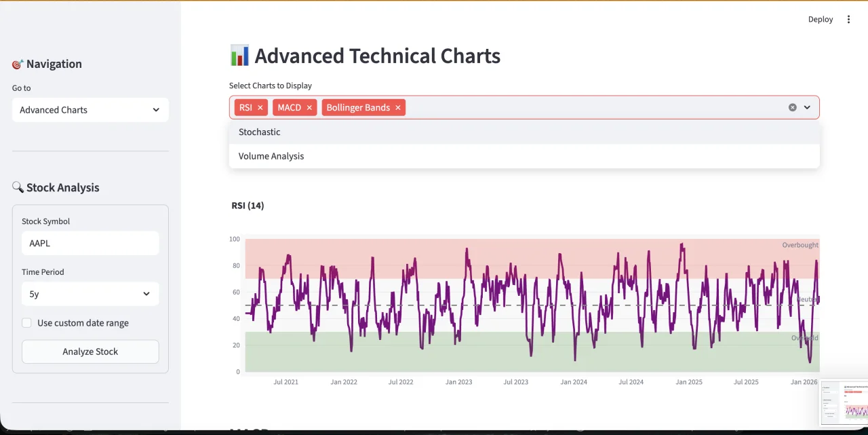Click the Jul 2021 axis label
This screenshot has height=435, width=868.
(285, 382)
